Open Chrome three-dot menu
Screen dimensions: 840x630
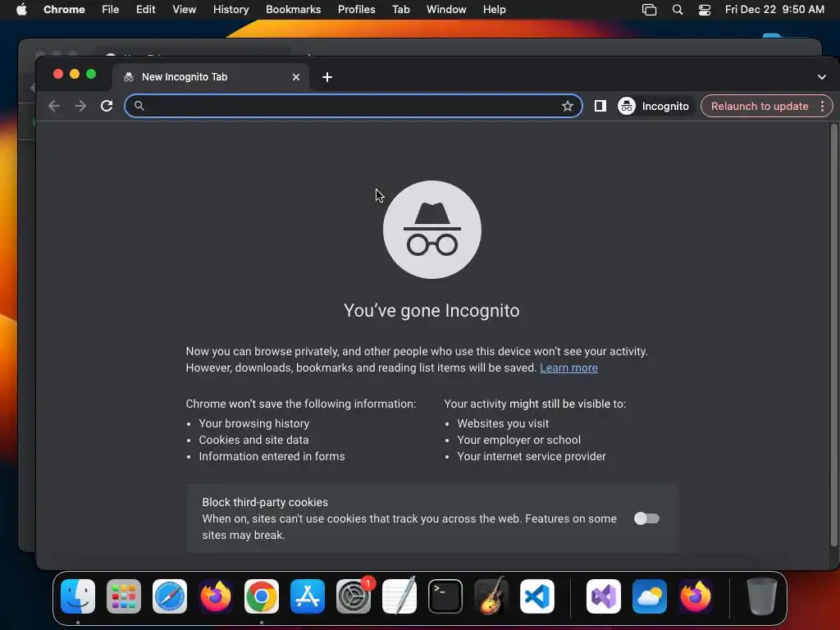pos(822,106)
